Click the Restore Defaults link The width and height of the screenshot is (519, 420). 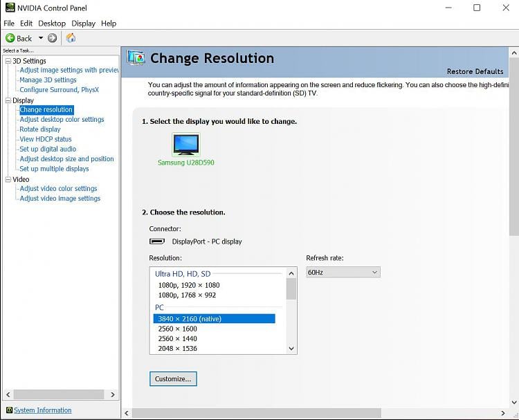pyautogui.click(x=475, y=71)
